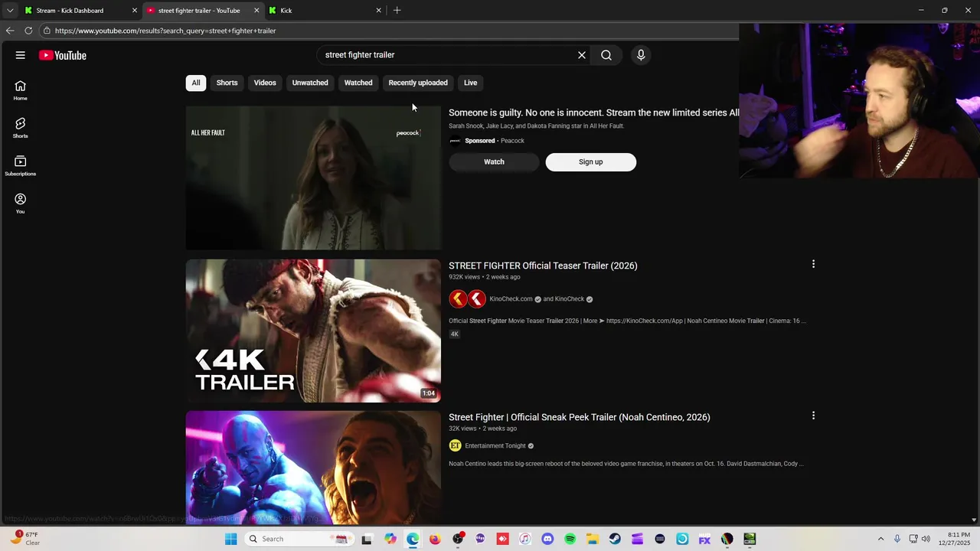Switch to the Kick browser tab
The image size is (980, 551).
point(325,11)
